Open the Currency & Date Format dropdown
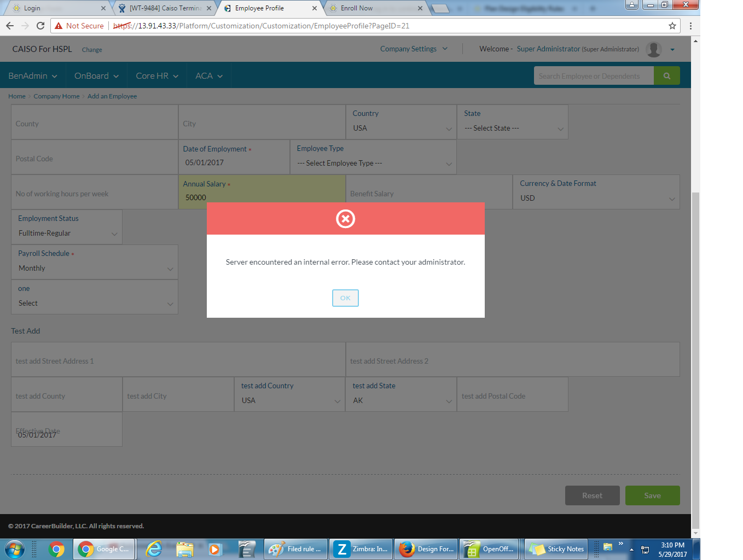 [596, 198]
